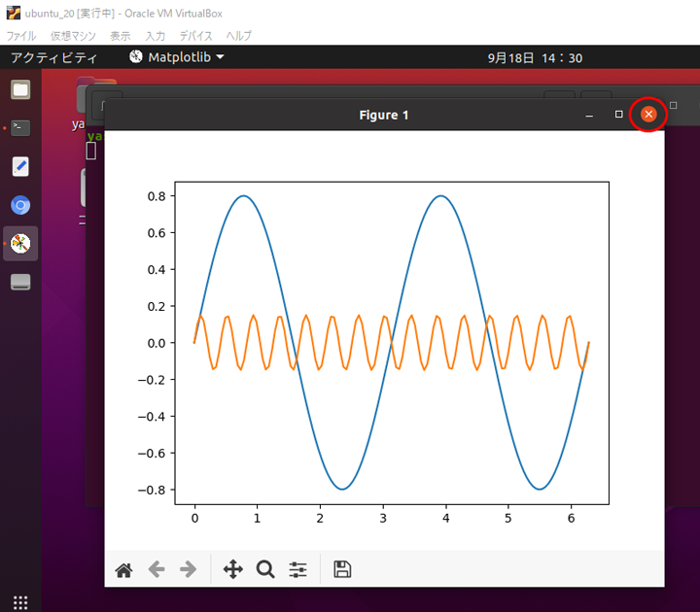Select the Matplotlib icon in dock
Screen dimensions: 700x612
(20, 244)
